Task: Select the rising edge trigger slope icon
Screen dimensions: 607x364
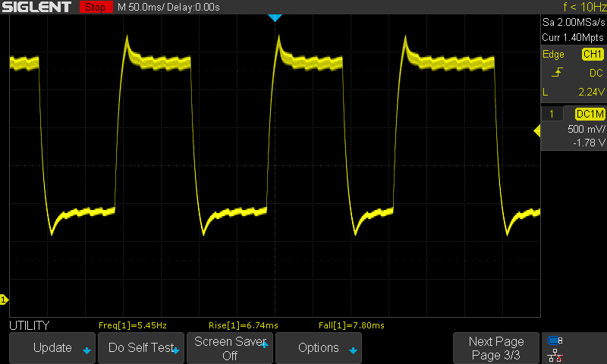Action: tap(557, 72)
